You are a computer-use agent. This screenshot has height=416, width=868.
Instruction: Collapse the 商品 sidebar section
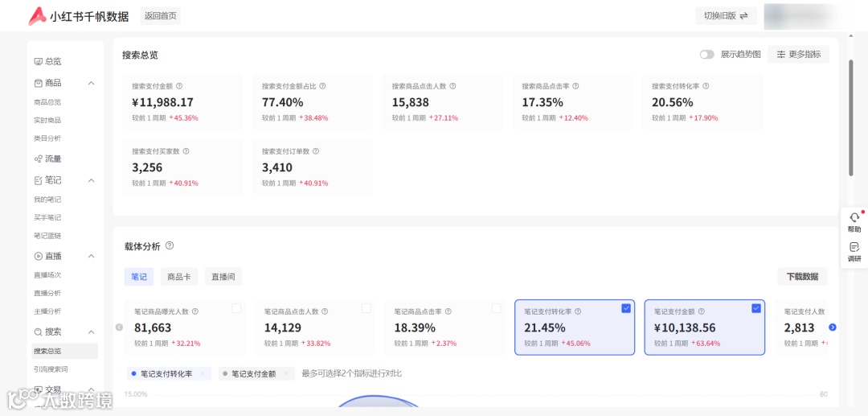pyautogui.click(x=92, y=83)
